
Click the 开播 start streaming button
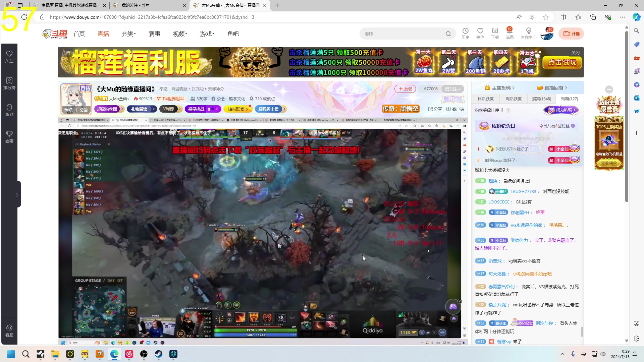pos(571,34)
